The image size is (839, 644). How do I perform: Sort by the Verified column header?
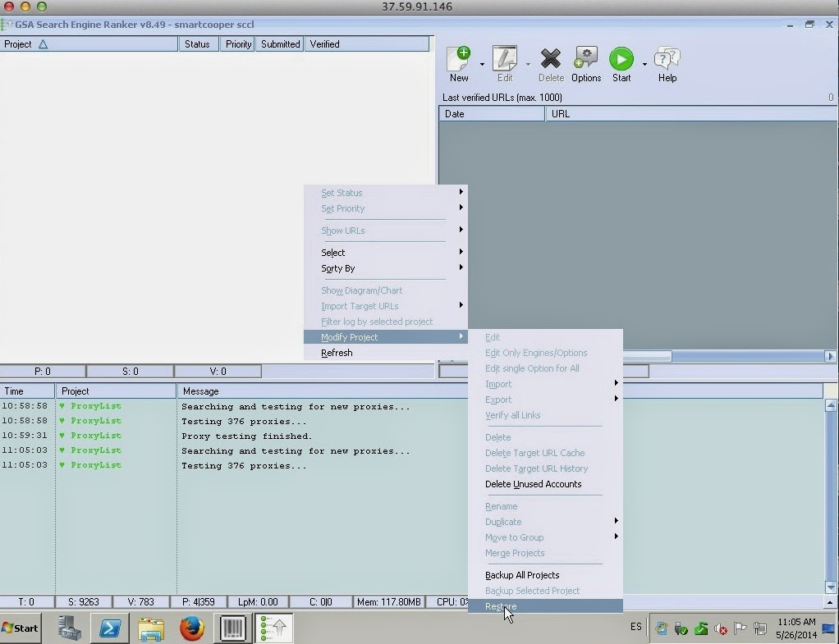click(x=367, y=44)
